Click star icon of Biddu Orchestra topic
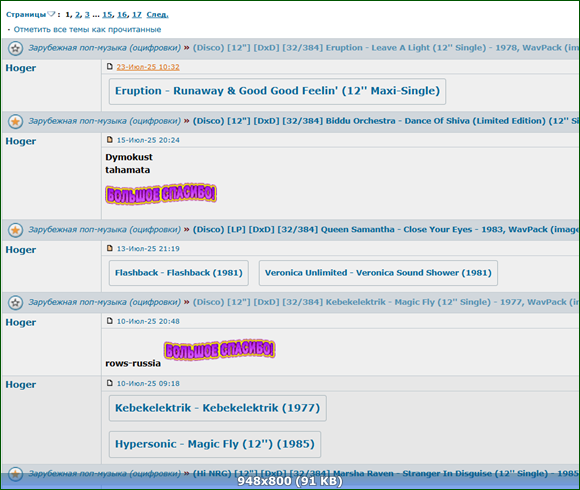 16,121
